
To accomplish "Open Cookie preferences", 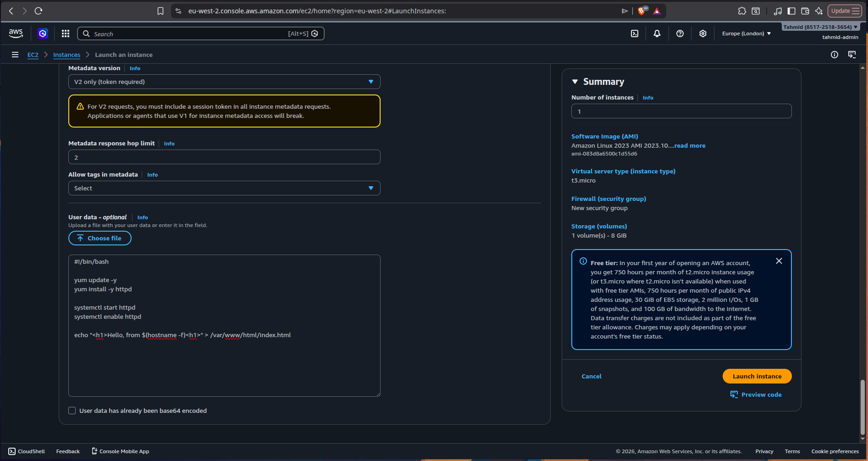I will (x=835, y=451).
